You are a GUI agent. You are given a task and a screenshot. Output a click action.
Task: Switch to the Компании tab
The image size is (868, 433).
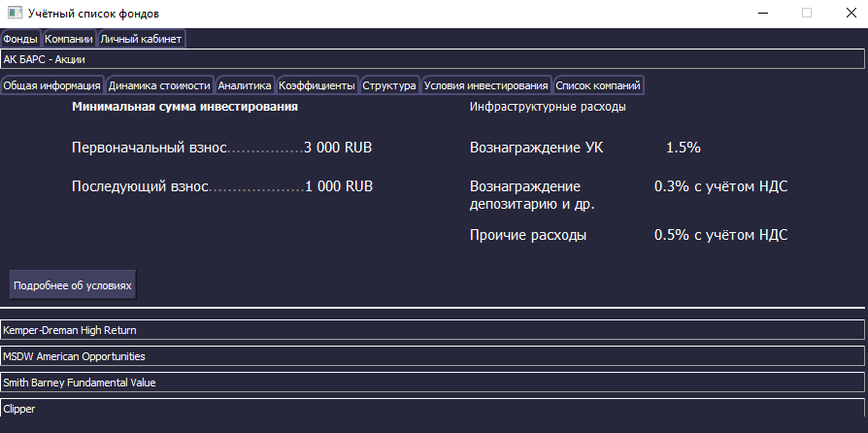[69, 39]
